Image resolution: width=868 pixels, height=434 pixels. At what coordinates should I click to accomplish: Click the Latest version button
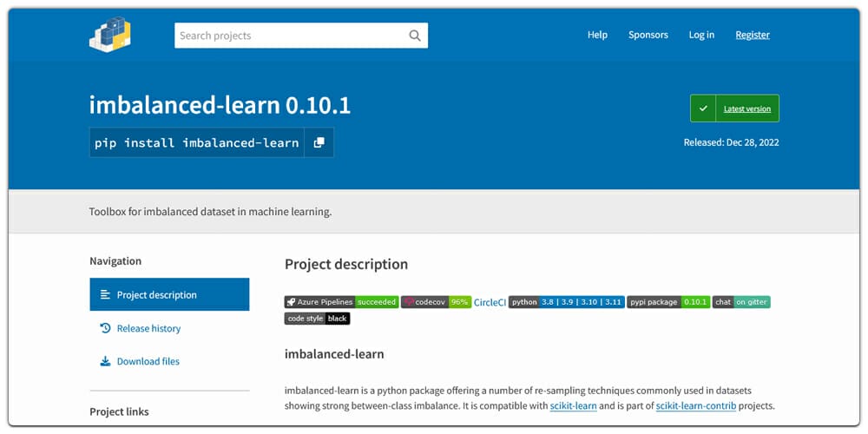[734, 108]
